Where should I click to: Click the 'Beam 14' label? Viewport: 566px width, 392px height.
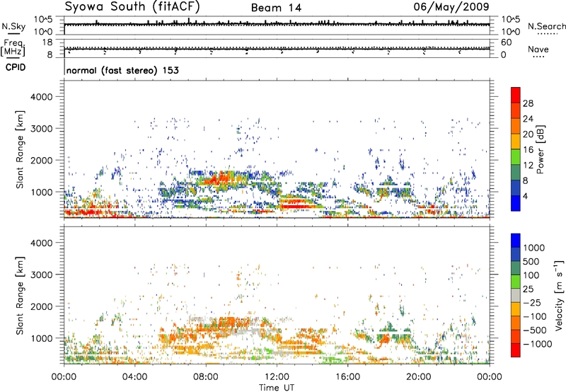(276, 8)
